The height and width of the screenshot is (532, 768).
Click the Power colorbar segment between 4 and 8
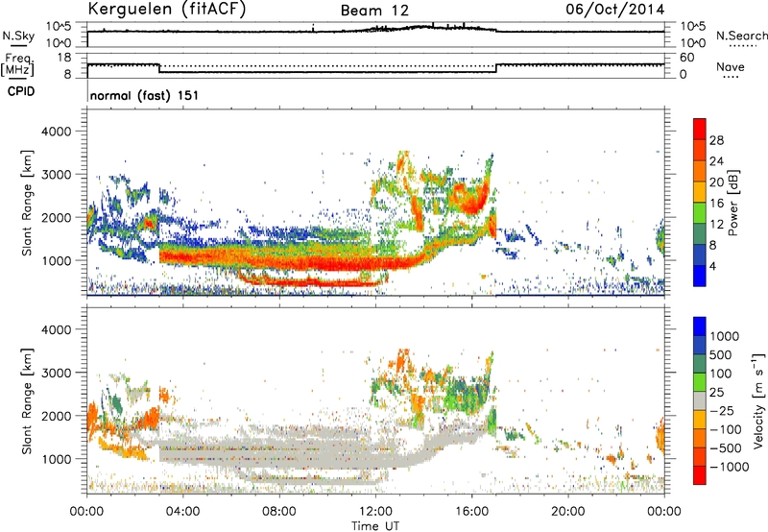(700, 254)
